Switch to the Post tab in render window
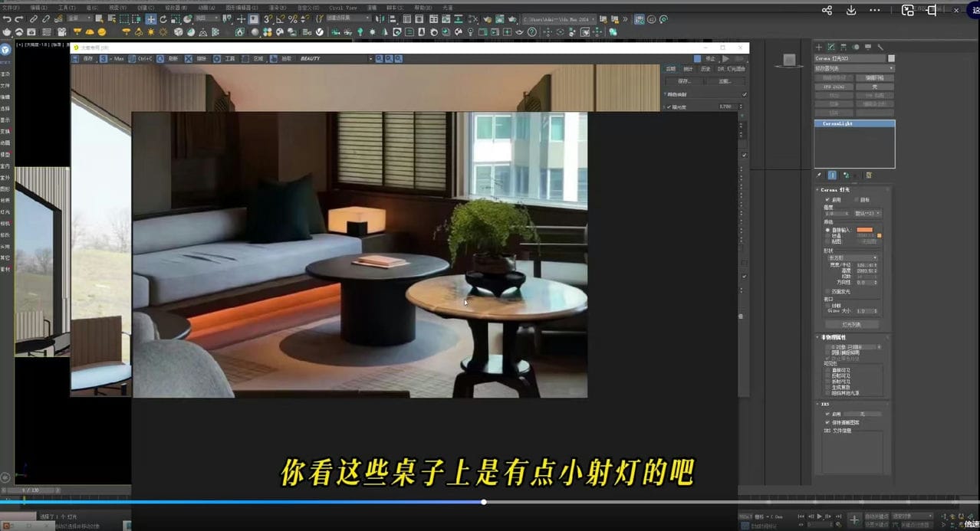 [671, 69]
